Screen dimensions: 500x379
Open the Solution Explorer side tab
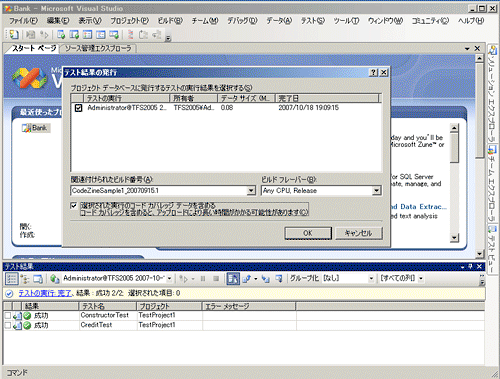click(493, 94)
